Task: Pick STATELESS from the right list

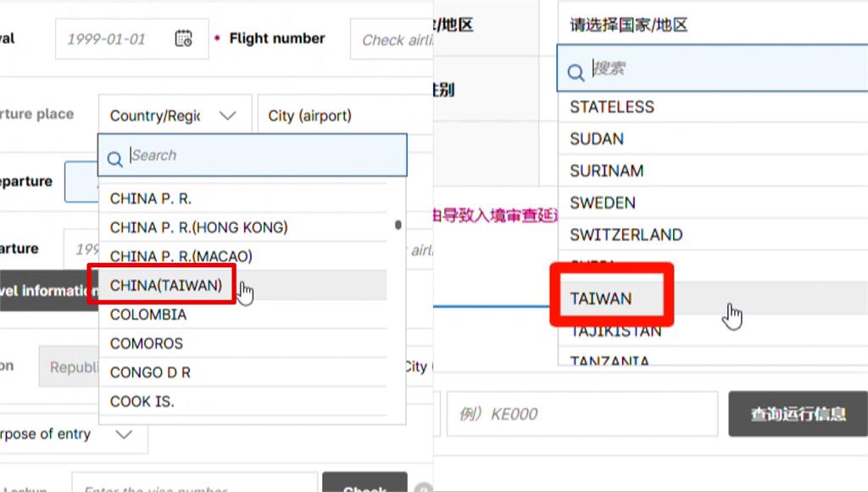Action: click(612, 107)
